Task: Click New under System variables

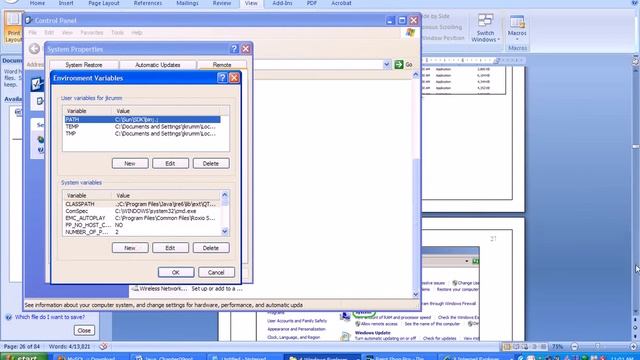Action: point(130,248)
